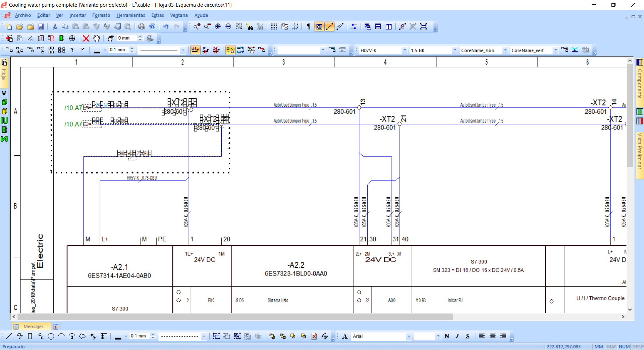The height and width of the screenshot is (350, 644).
Task: Draw a line with the line tool
Action: [9, 336]
